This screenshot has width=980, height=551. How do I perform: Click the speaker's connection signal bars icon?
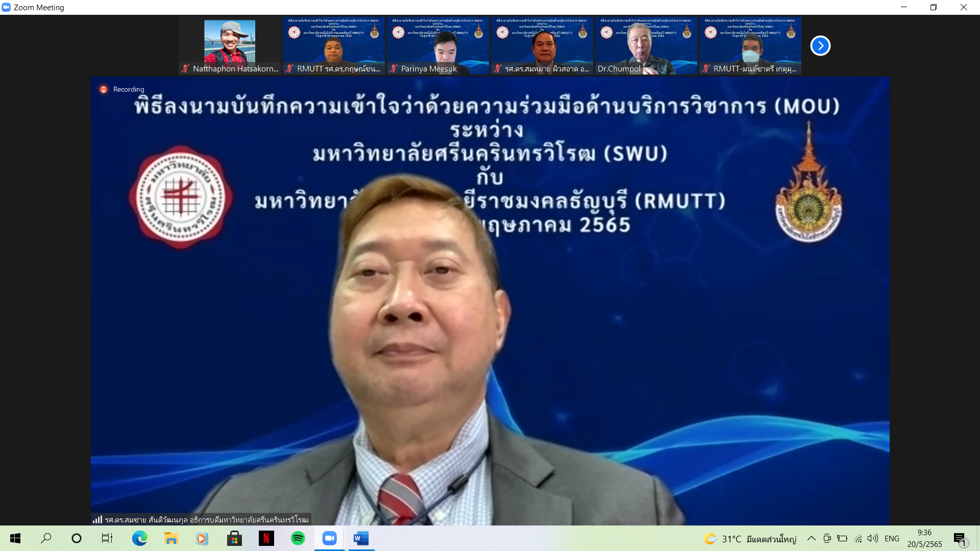point(97,519)
